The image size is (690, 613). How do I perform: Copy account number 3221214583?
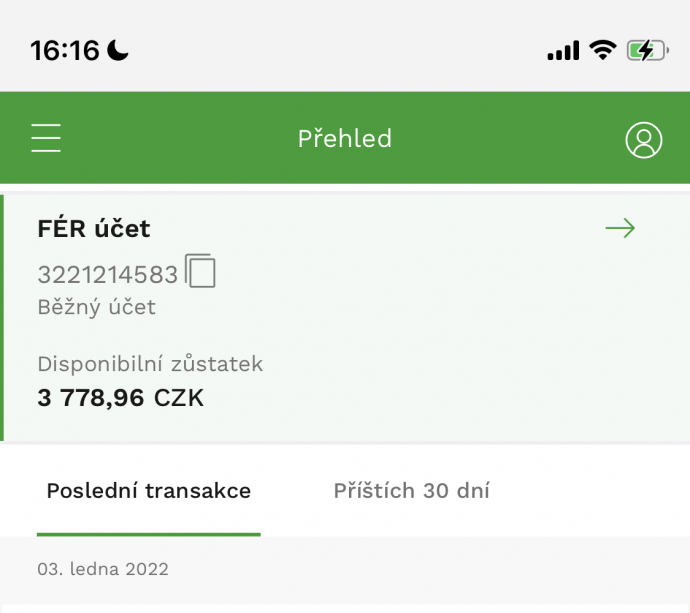pos(201,271)
